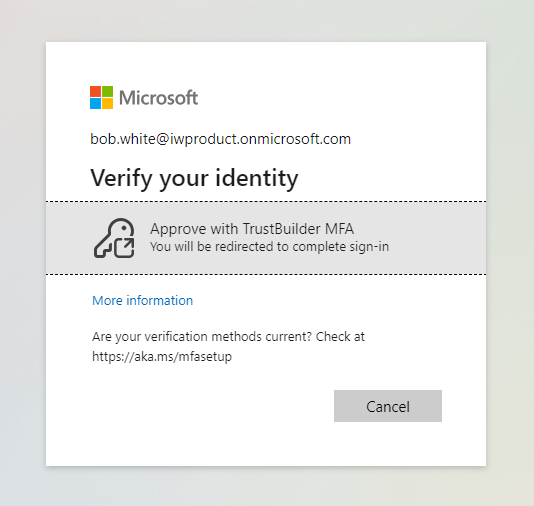534x506 pixels.
Task: Click 'You will be redirected to complete sign-in'
Action: click(269, 247)
